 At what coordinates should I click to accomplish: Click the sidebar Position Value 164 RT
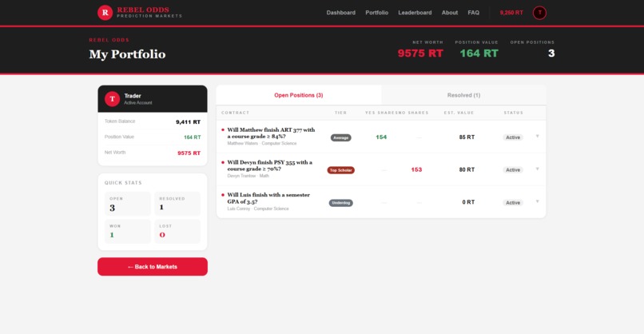tap(193, 137)
